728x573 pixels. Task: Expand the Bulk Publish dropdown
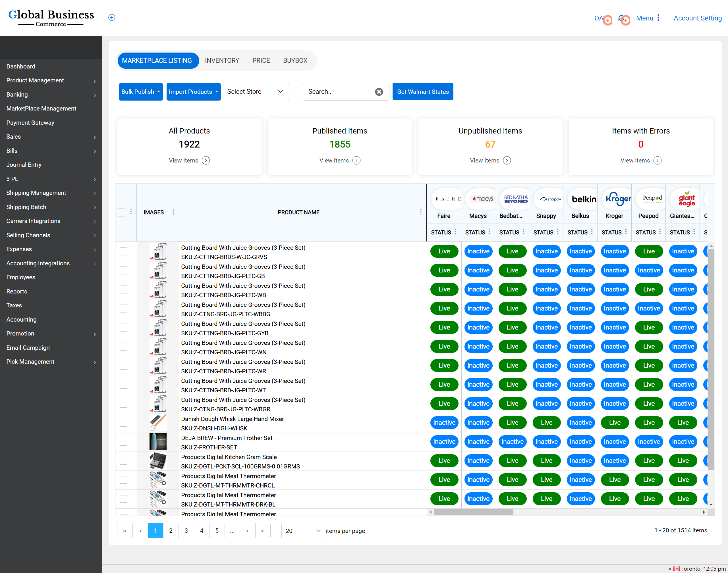coord(141,91)
